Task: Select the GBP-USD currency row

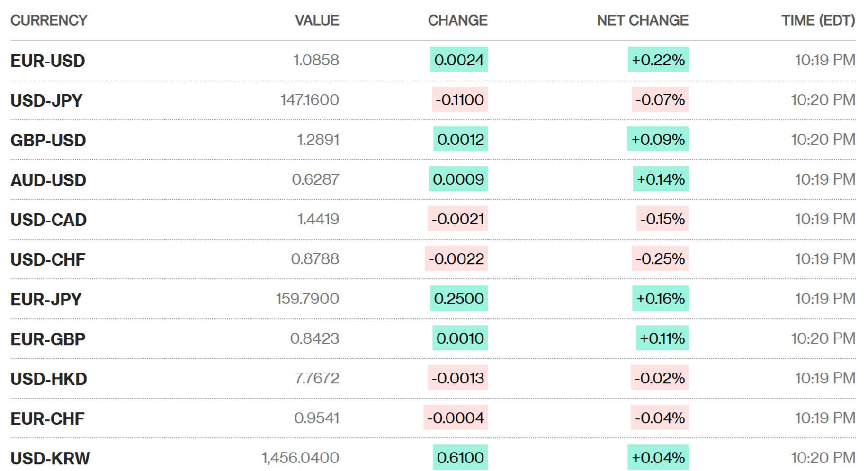Action: click(x=48, y=140)
